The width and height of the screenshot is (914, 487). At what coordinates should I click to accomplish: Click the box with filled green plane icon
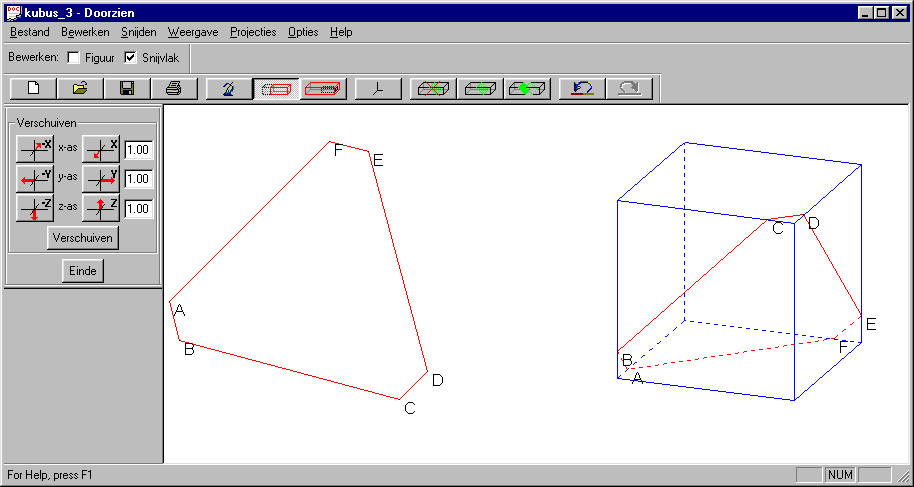click(527, 89)
